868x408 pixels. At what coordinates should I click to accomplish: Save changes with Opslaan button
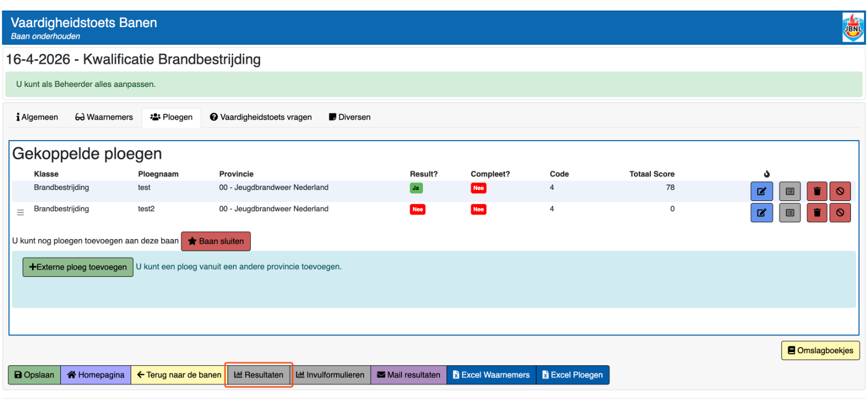[34, 375]
